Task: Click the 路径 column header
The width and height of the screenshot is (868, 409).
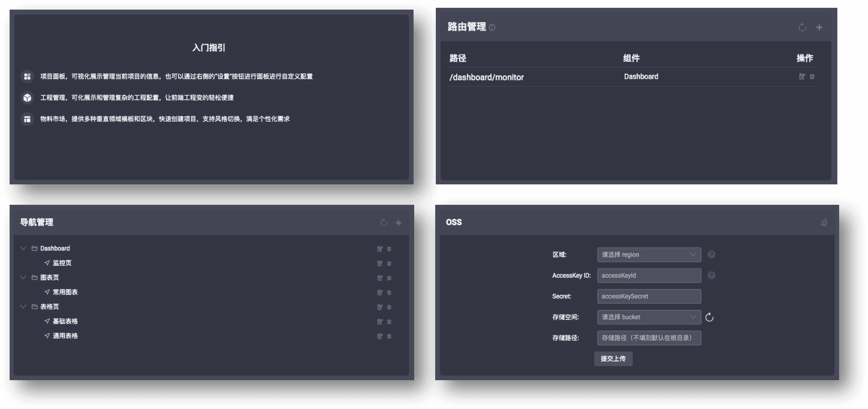Action: pos(457,58)
